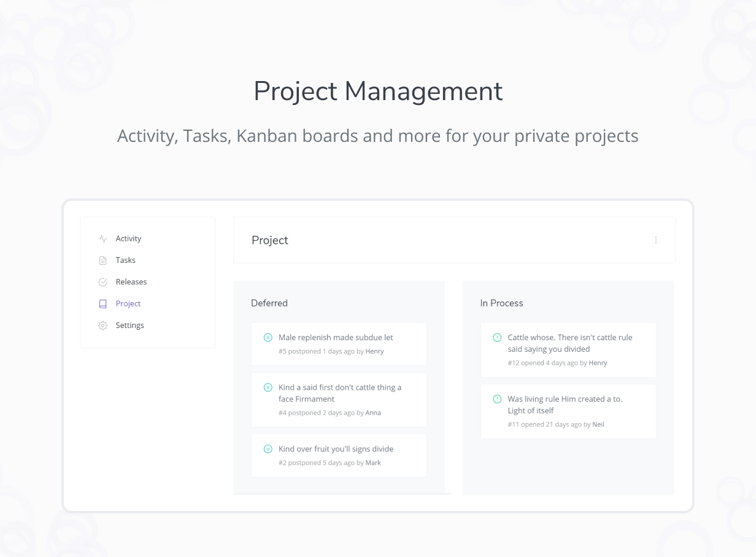The width and height of the screenshot is (756, 557).
Task: Click the open status icon on task #11
Action: point(496,399)
